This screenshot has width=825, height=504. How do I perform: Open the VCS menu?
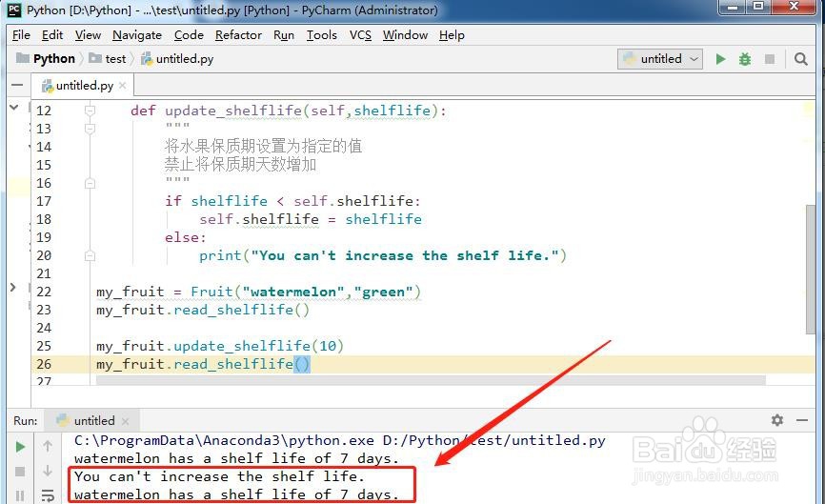coord(360,35)
